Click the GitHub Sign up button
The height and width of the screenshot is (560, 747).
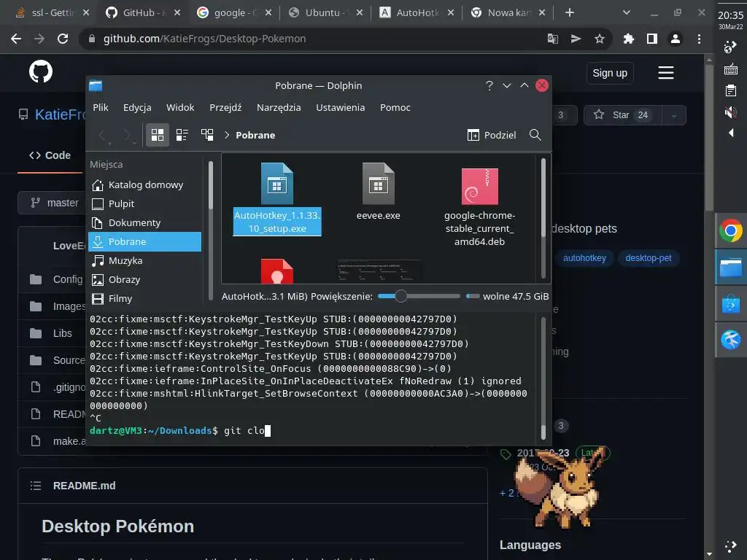[610, 73]
